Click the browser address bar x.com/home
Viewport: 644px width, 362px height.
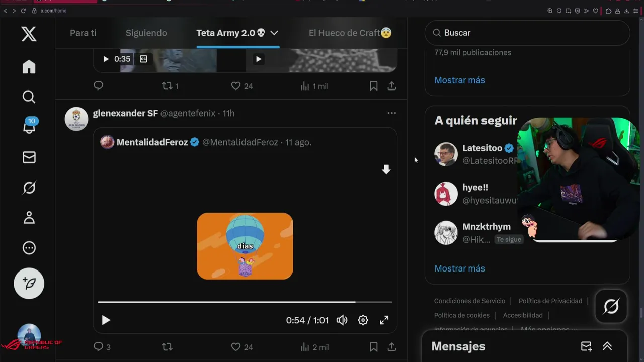click(x=53, y=11)
